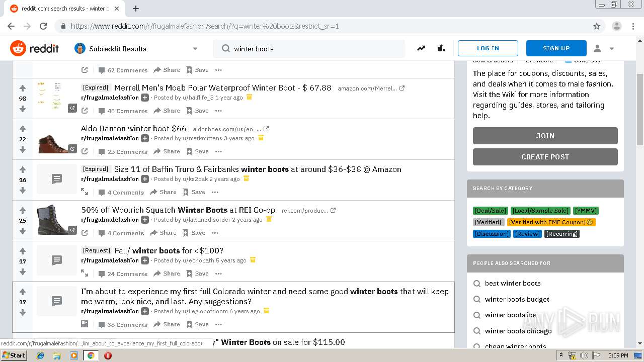The width and height of the screenshot is (644, 362).
Task: Save the Woolrich Squatch Winter Boots post
Action: coord(194,233)
